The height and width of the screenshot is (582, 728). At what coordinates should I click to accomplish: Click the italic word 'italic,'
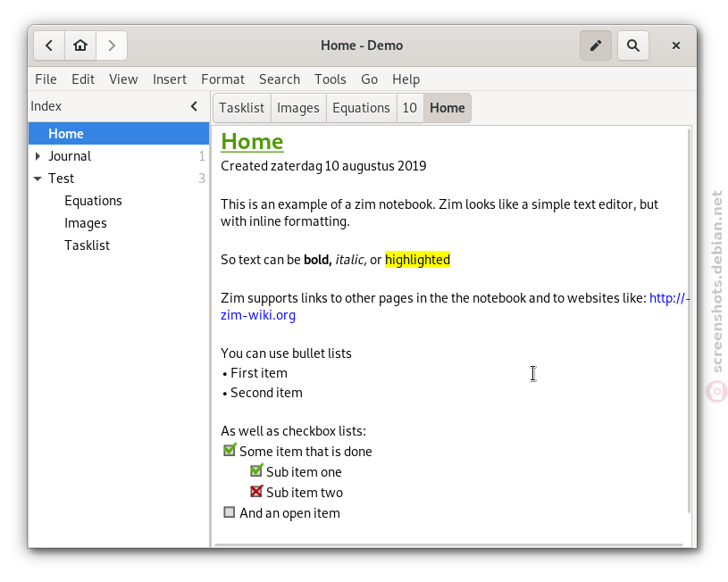pos(351,260)
